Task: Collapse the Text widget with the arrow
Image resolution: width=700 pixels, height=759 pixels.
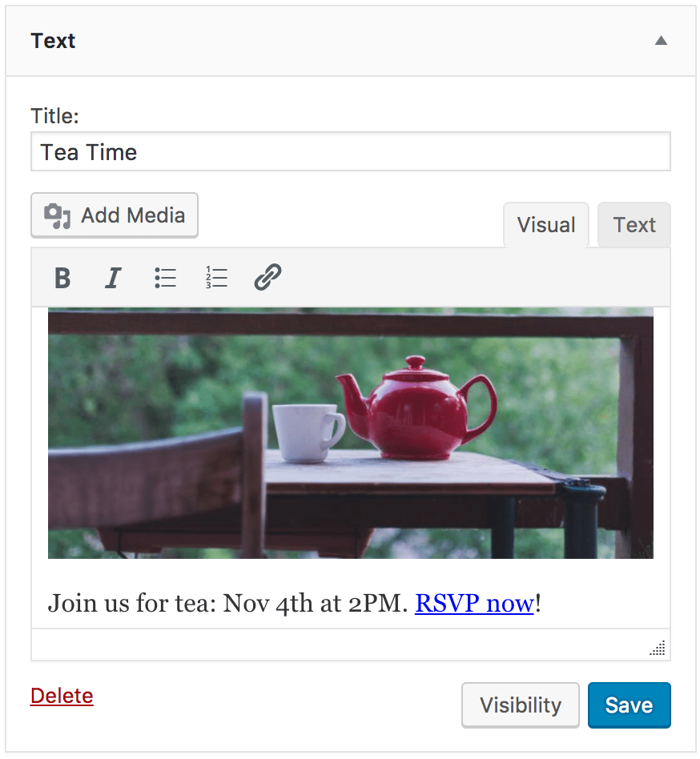Action: [661, 41]
